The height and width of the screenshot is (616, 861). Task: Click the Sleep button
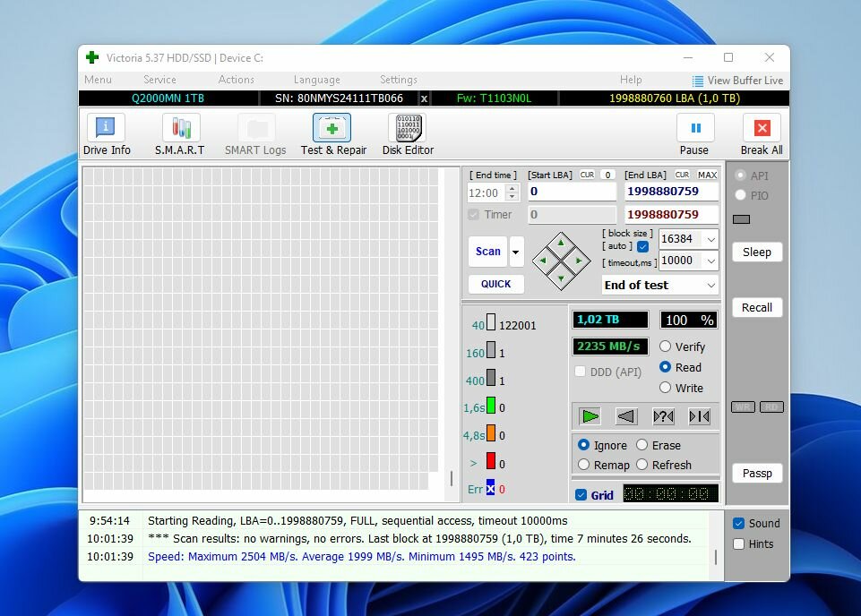coord(757,252)
